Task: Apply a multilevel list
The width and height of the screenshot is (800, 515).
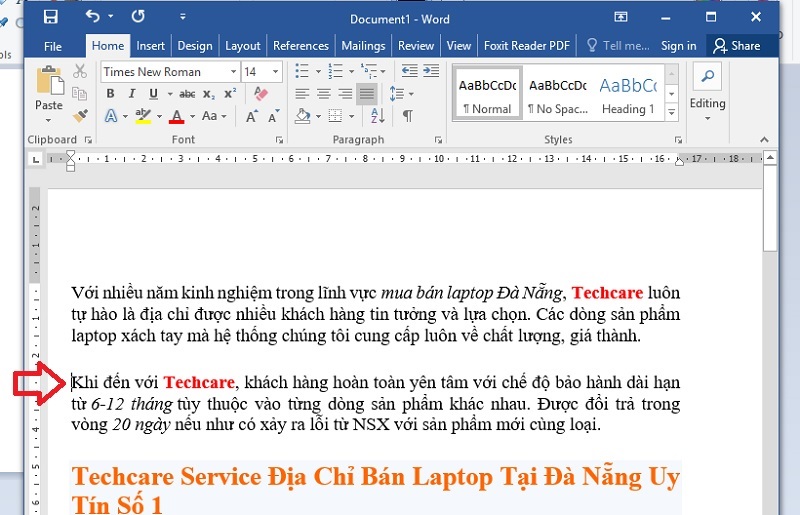Action: (x=368, y=71)
